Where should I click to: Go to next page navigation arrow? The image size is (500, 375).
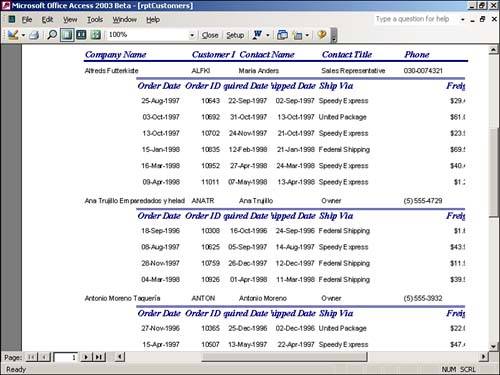86,357
